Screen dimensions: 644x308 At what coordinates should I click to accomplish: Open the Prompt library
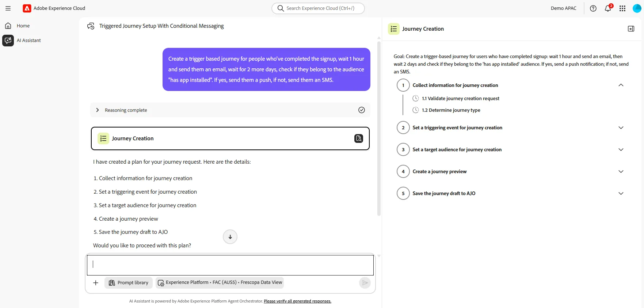click(x=129, y=283)
